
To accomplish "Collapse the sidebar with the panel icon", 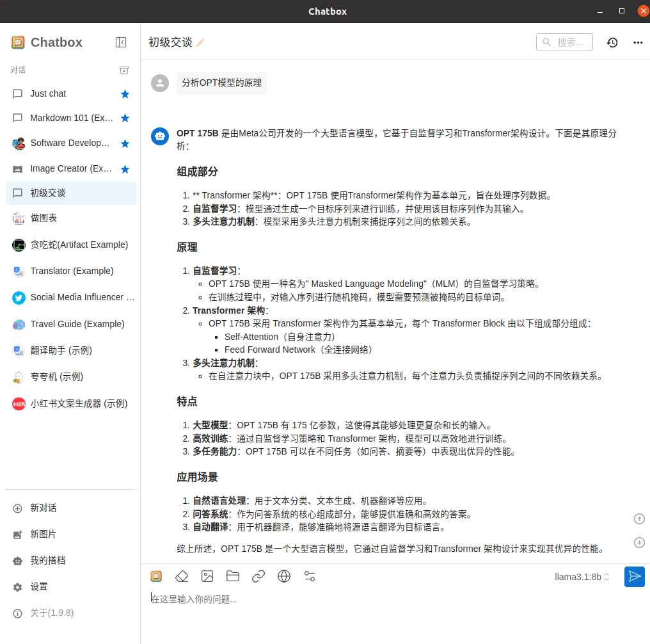I will pyautogui.click(x=121, y=42).
